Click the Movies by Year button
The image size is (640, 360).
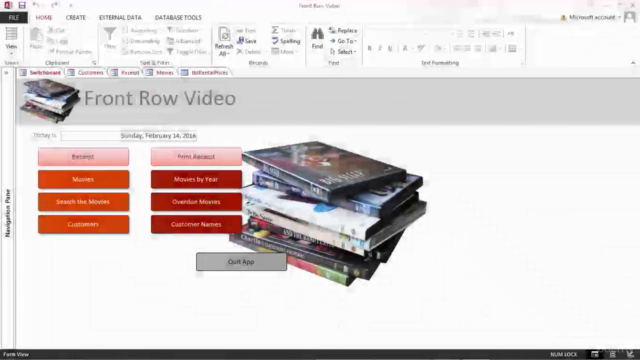pyautogui.click(x=196, y=179)
